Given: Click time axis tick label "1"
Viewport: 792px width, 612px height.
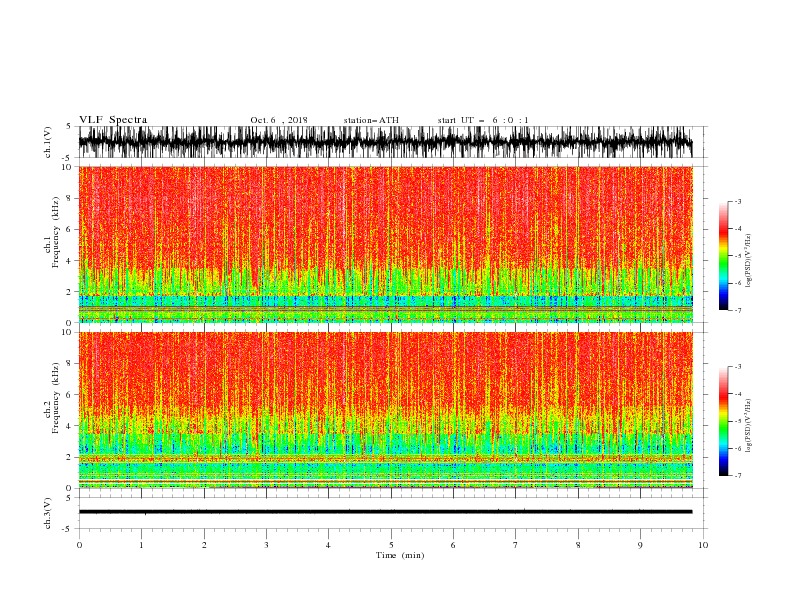Looking at the screenshot, I should click(141, 545).
